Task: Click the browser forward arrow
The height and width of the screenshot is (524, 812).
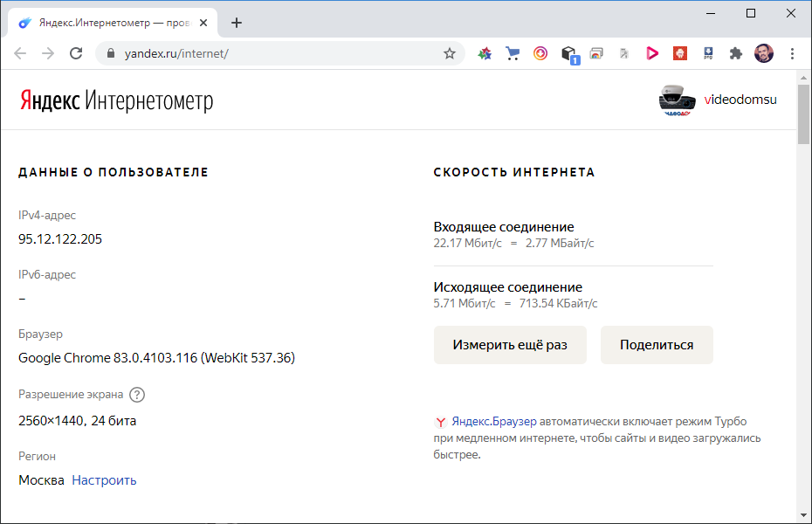Action: tap(48, 53)
